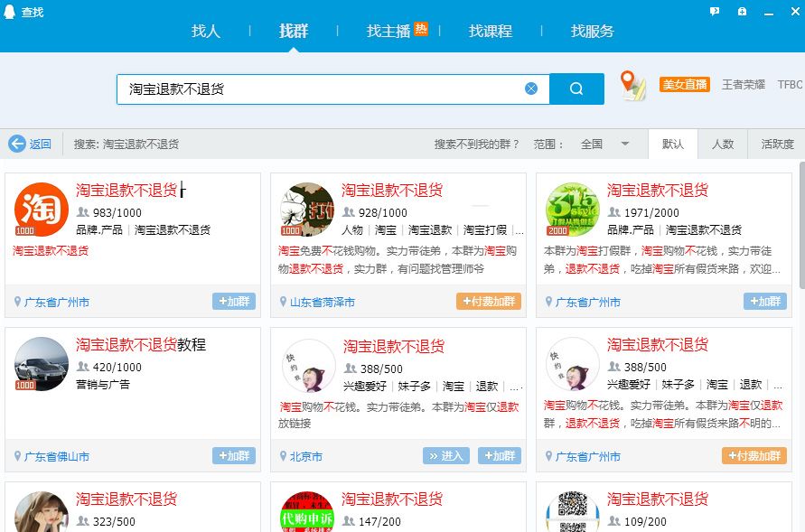Join the 淘宝退款不退货教程 group with +加群
Screen dimensions: 805x532
(234, 455)
